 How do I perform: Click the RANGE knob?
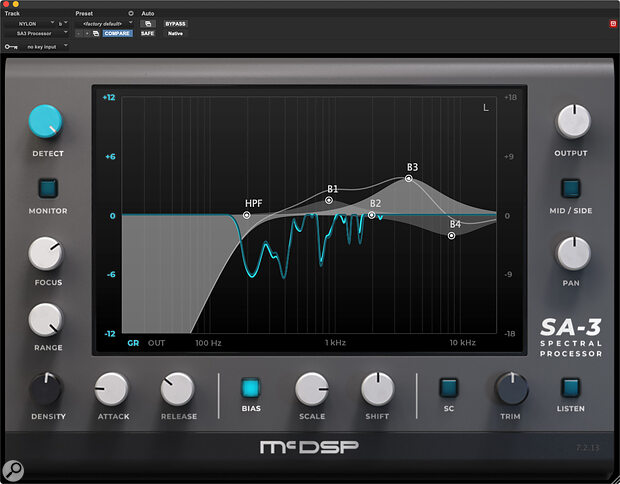45,319
